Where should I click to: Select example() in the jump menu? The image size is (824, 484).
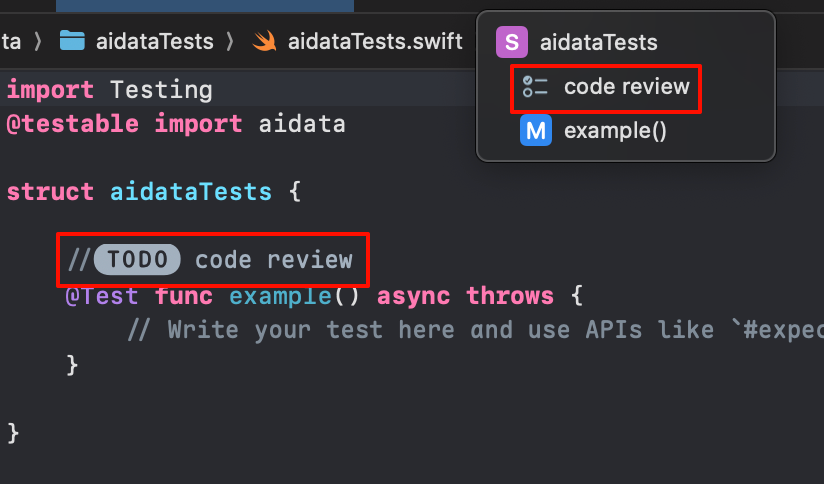click(x=615, y=130)
